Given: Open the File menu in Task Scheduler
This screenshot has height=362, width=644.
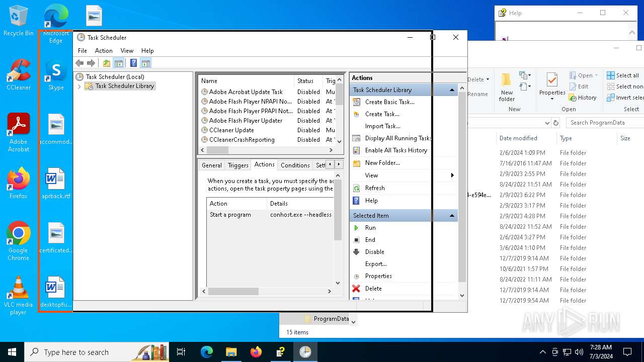Looking at the screenshot, I should [x=83, y=51].
